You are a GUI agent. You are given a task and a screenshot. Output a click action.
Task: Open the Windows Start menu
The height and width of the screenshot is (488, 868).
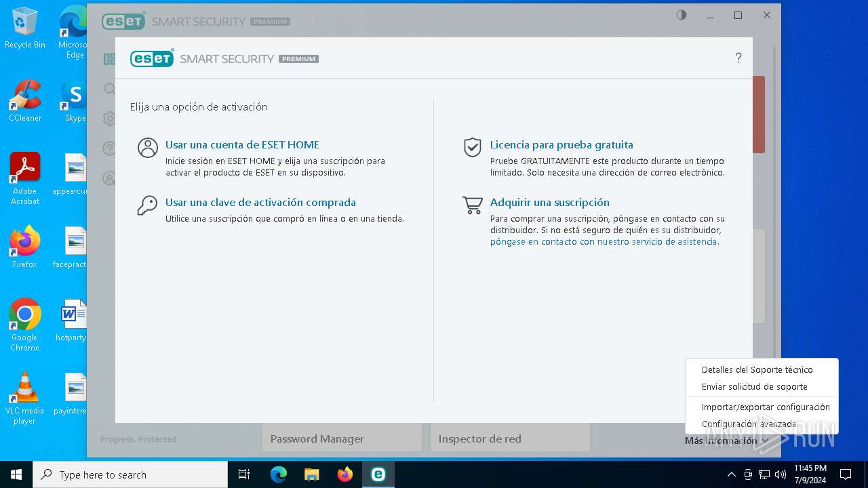pyautogui.click(x=16, y=474)
